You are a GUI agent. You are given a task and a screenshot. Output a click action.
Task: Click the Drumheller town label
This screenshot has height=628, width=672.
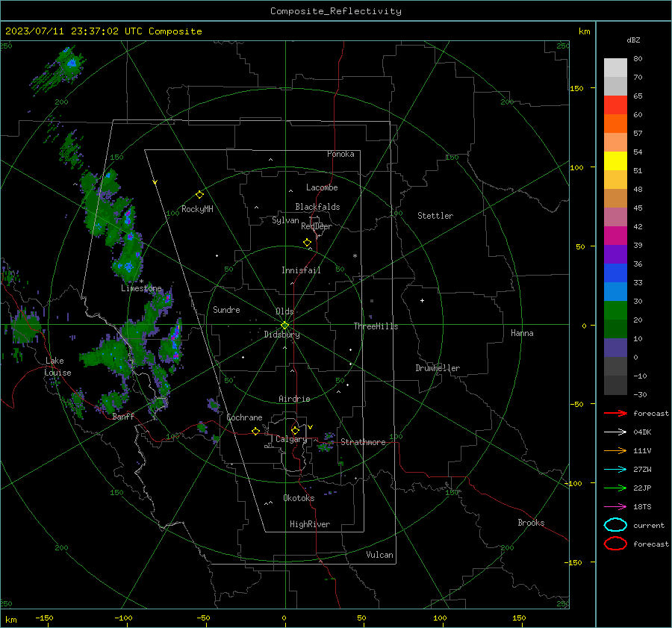point(438,368)
